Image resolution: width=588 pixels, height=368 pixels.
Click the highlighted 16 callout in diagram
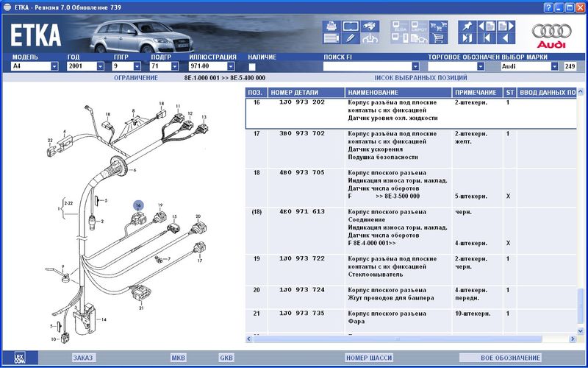[x=138, y=205]
